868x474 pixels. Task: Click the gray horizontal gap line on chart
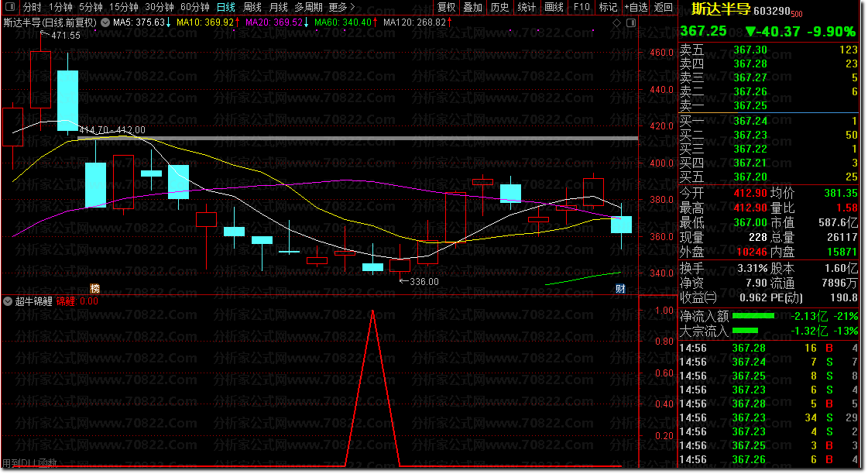point(359,139)
